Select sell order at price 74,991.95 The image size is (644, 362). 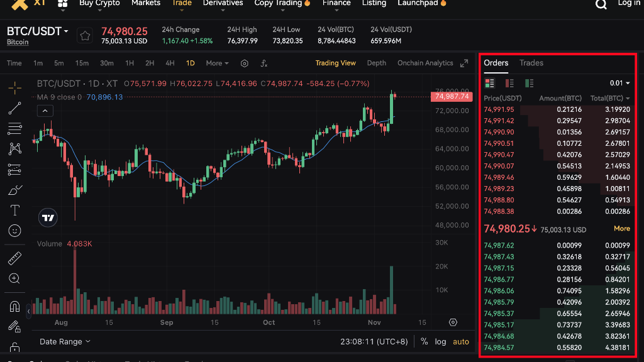[557, 109]
